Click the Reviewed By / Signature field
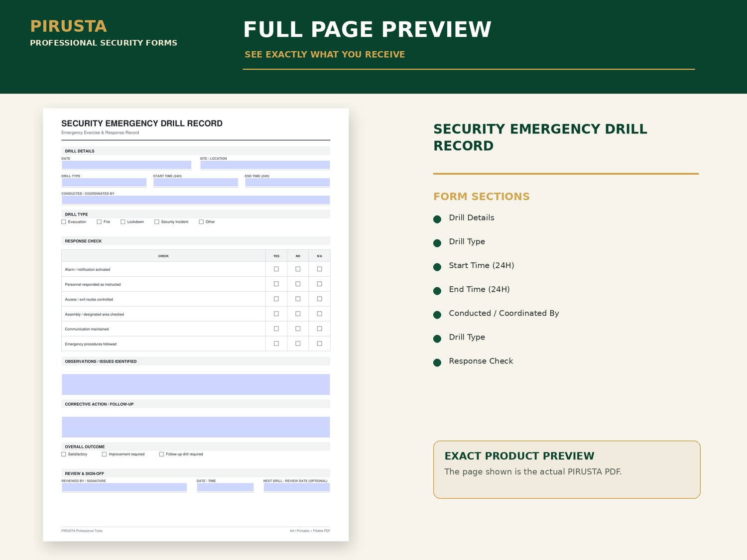The height and width of the screenshot is (560, 747). pos(124,487)
